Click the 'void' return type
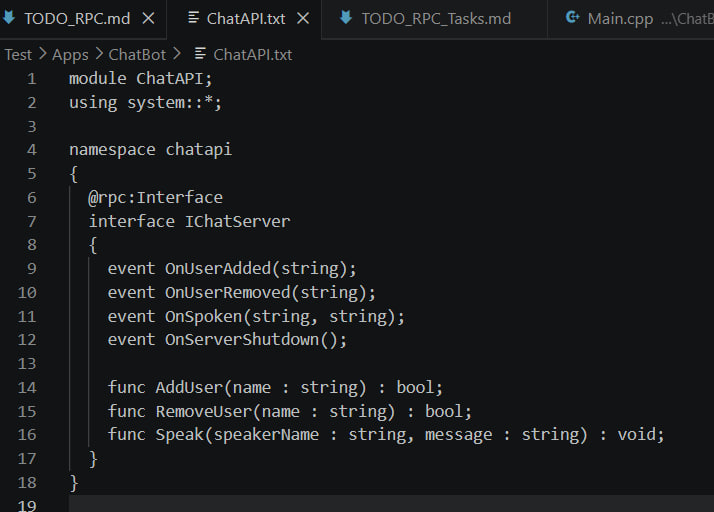 click(x=636, y=435)
